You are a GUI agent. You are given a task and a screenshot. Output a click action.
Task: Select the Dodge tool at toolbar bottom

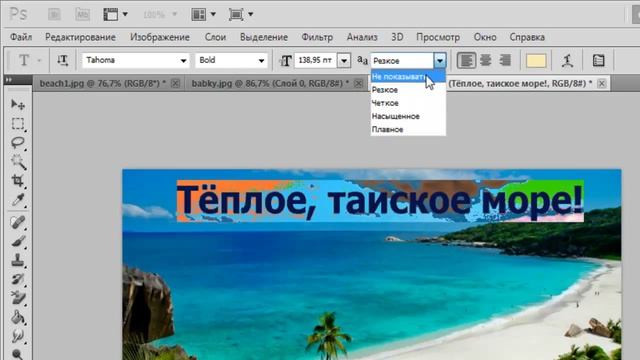click(18, 353)
